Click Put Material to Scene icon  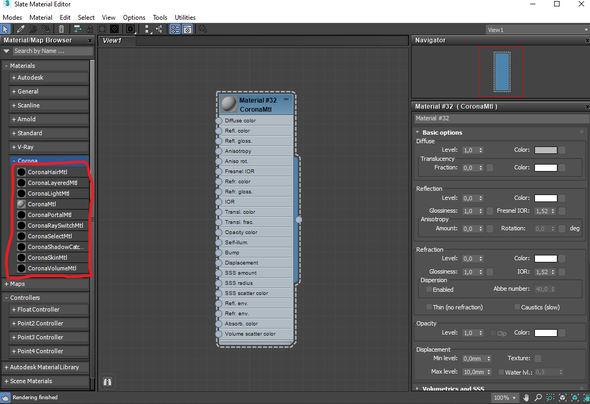pyautogui.click(x=33, y=29)
